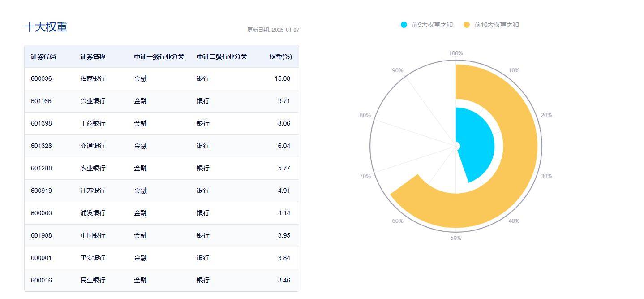Image resolution: width=644 pixels, height=299 pixels.
Task: Select security code 600016
Action: pyautogui.click(x=41, y=280)
